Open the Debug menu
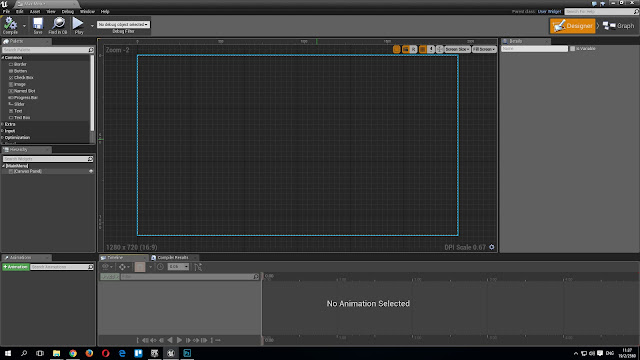The image size is (640, 360). tap(68, 11)
